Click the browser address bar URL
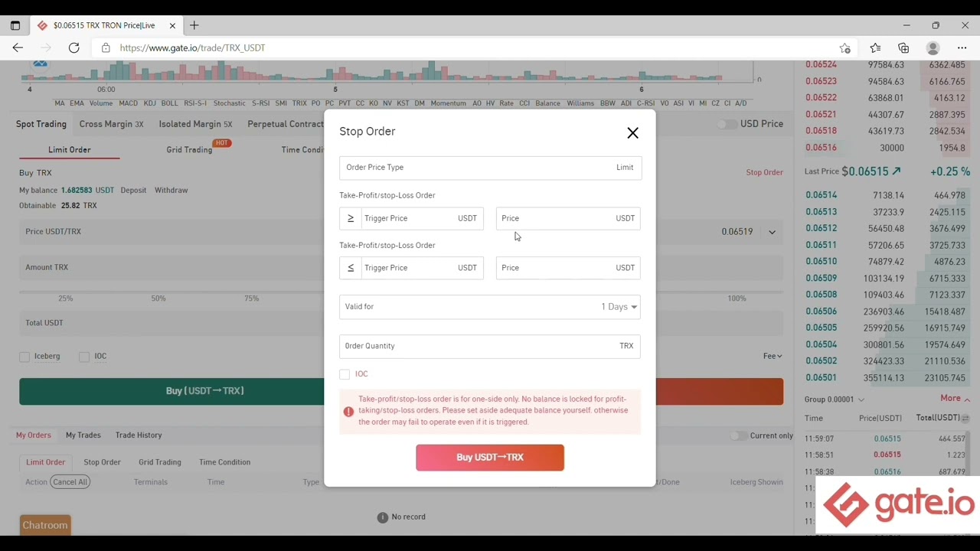This screenshot has width=980, height=551. (x=192, y=47)
